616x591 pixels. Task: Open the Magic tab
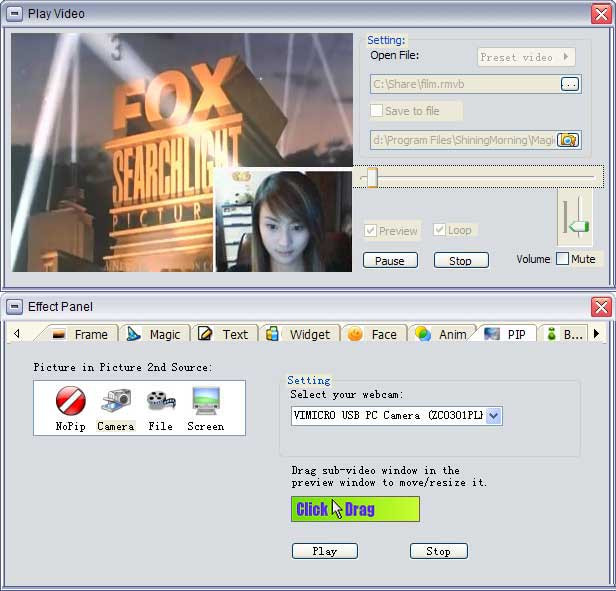[x=154, y=334]
